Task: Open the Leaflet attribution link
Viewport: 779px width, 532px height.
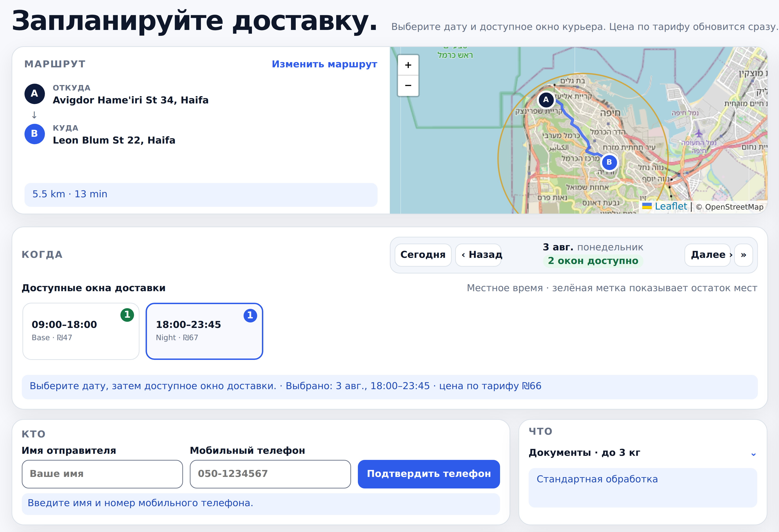Action: click(664, 207)
